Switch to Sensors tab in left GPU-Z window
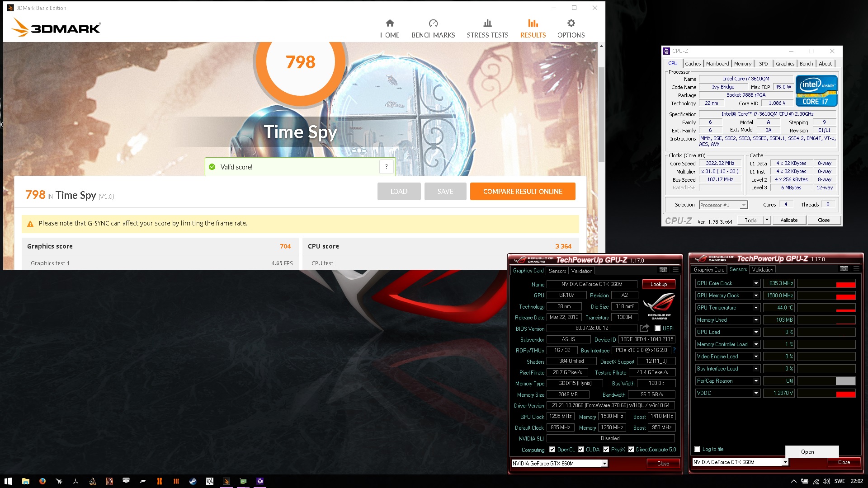This screenshot has width=868, height=488. (x=557, y=271)
